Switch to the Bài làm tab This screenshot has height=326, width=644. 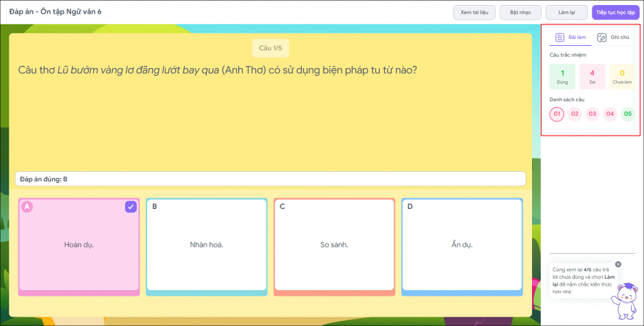(x=570, y=37)
